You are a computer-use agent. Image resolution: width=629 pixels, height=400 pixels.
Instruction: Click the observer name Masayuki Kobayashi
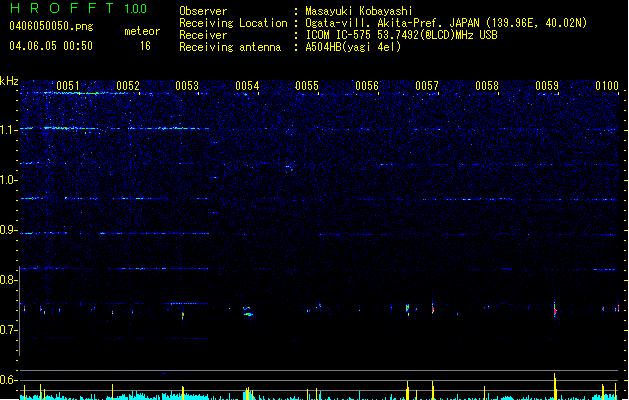coord(359,11)
